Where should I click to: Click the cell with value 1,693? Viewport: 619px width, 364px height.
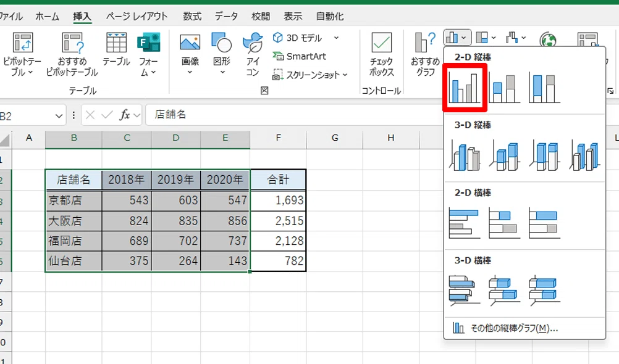click(x=279, y=201)
